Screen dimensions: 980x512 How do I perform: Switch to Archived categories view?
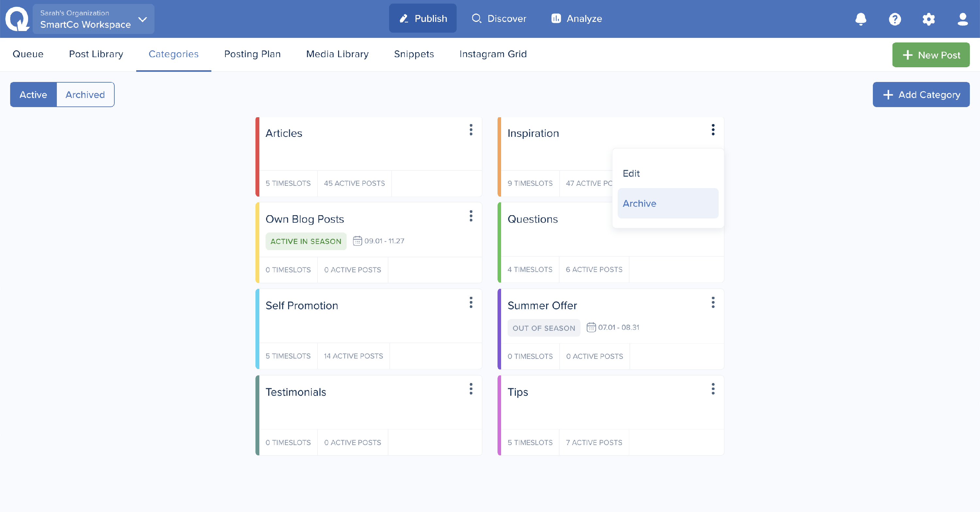[85, 95]
